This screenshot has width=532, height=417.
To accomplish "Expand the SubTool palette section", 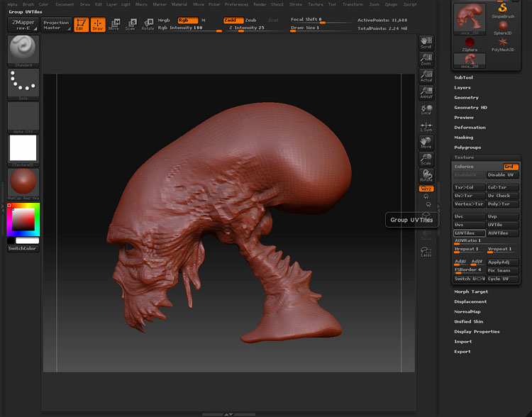I will click(x=464, y=77).
